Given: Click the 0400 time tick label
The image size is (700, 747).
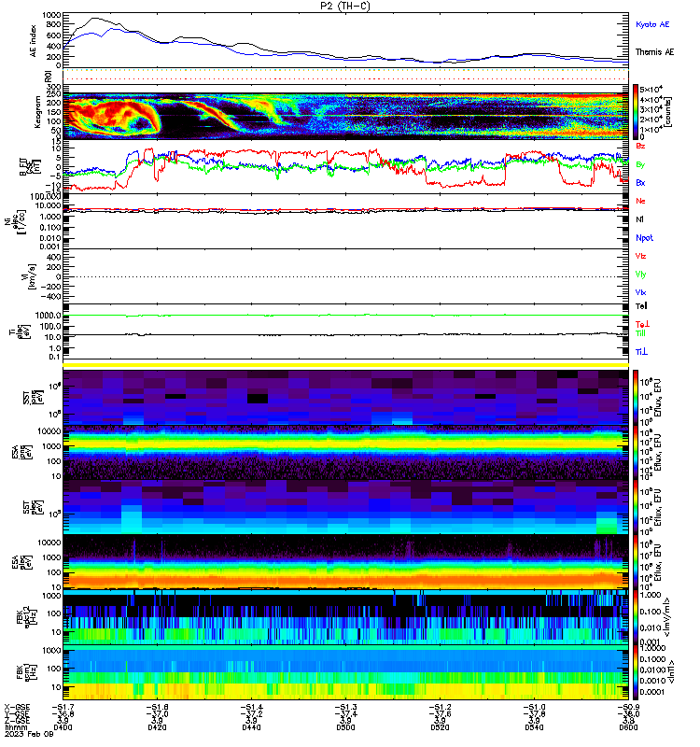Looking at the screenshot, I should coord(63,728).
